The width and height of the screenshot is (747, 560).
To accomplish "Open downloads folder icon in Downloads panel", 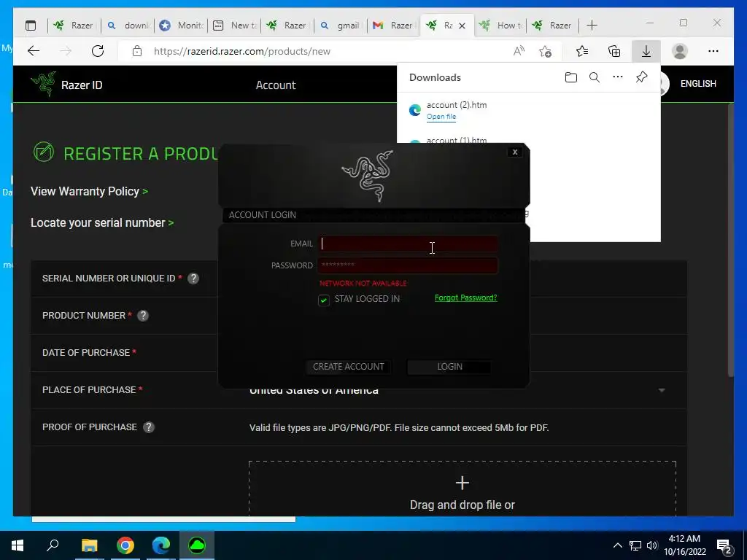I will point(570,77).
